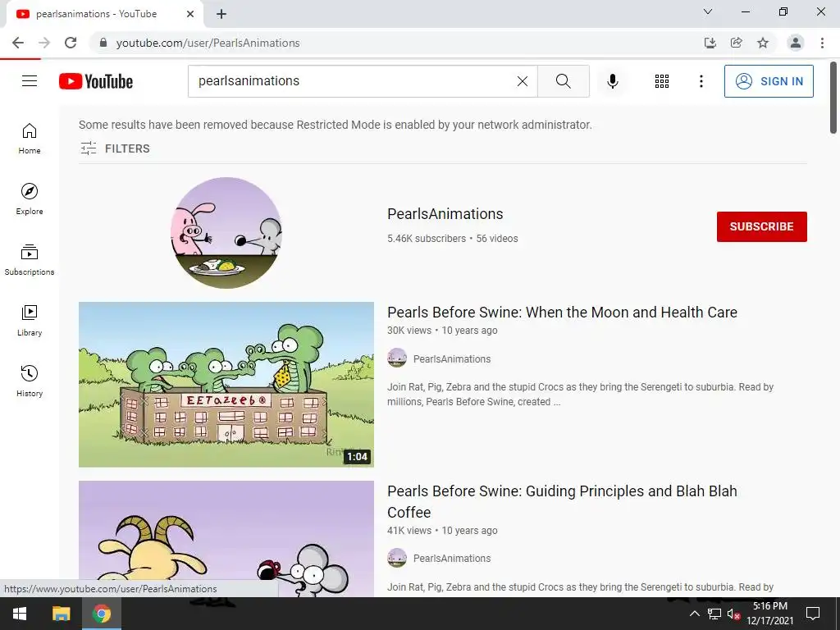Open the FILTERS options
Image resolution: width=840 pixels, height=630 pixels.
[115, 148]
